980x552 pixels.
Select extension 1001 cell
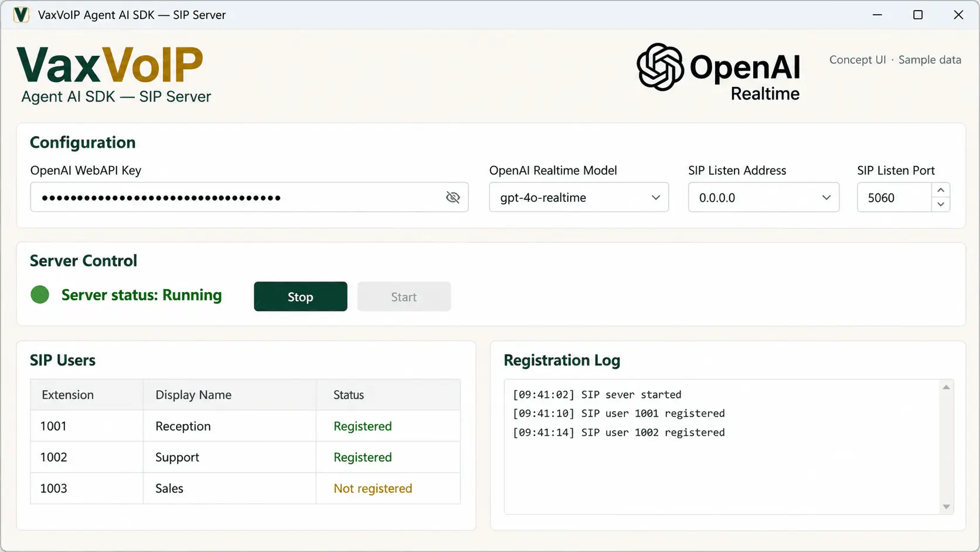tap(87, 426)
